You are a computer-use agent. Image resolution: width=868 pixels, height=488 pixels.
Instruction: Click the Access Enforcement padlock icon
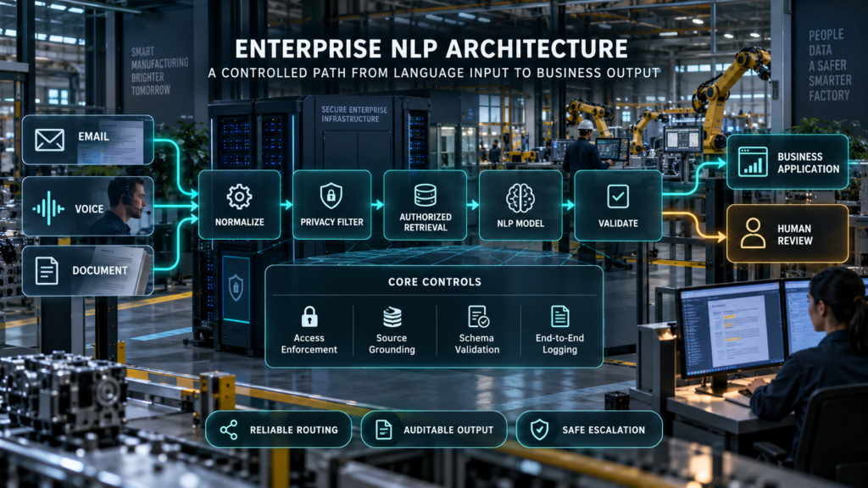[309, 317]
